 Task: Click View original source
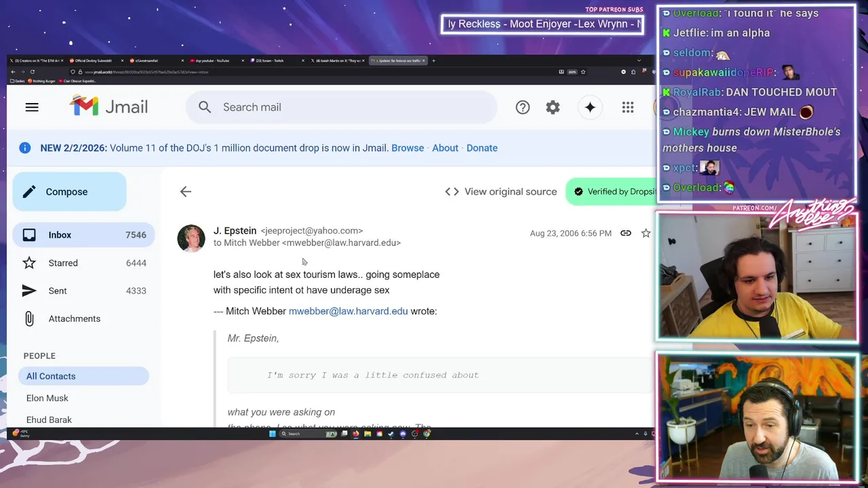click(x=500, y=192)
